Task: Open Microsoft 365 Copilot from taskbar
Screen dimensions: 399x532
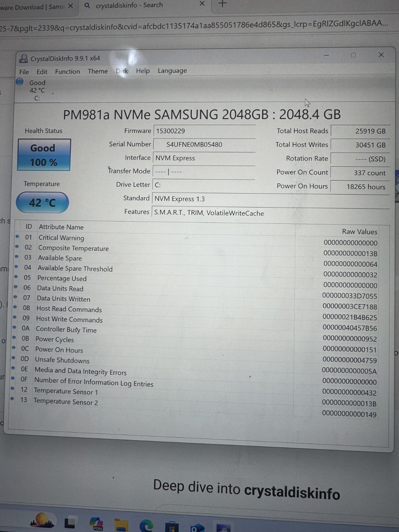Action: [97, 523]
